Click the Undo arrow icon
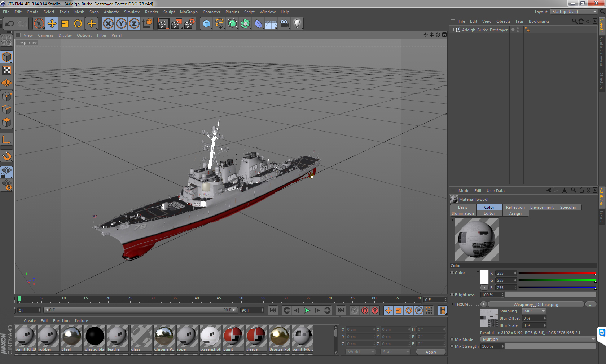This screenshot has height=364, width=606. click(9, 24)
